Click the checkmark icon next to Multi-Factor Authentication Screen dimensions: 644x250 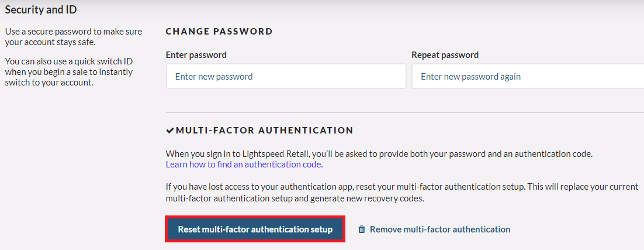click(x=170, y=131)
